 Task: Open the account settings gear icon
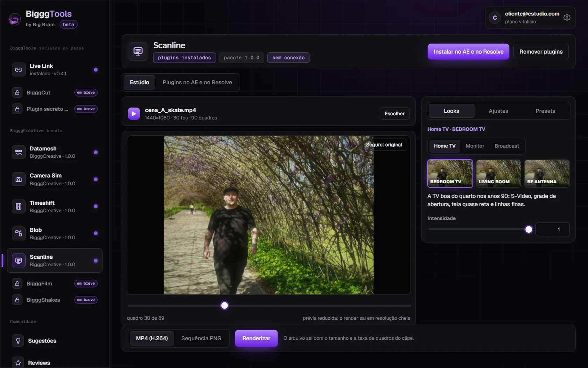click(567, 17)
